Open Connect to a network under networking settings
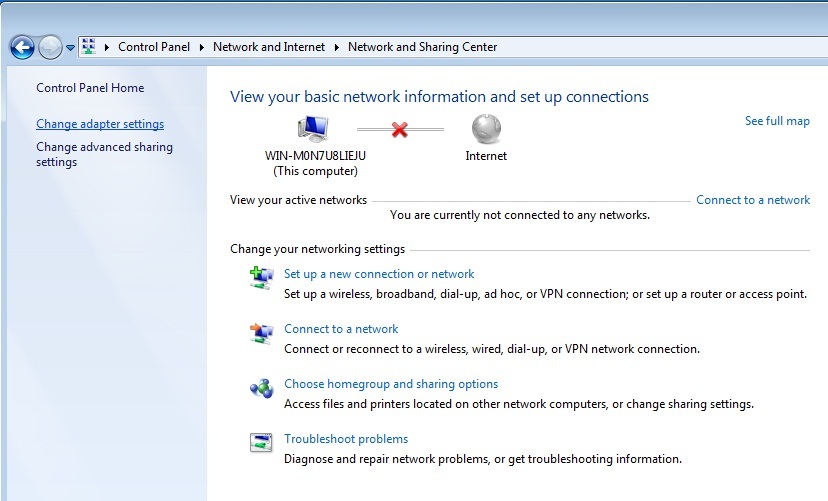The image size is (828, 501). point(341,329)
